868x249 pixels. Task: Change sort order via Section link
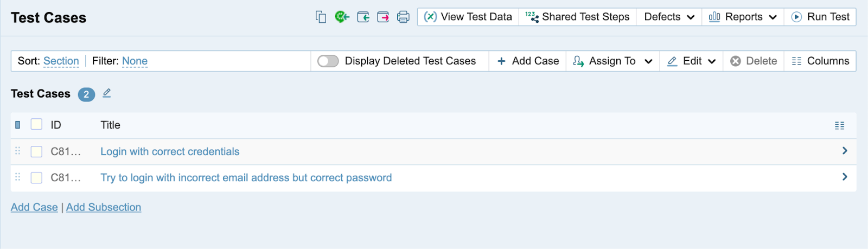coord(61,61)
